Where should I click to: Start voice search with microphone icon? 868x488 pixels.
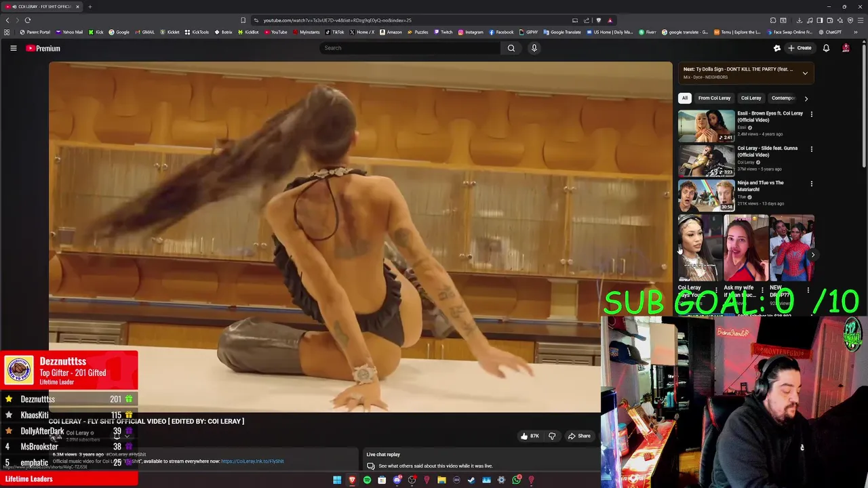(x=534, y=48)
